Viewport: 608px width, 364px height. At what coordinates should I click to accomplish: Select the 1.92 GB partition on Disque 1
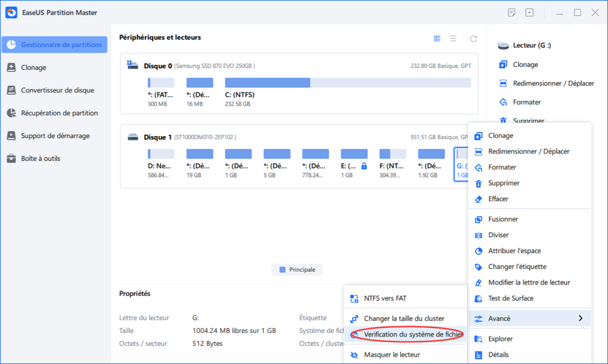(x=431, y=163)
